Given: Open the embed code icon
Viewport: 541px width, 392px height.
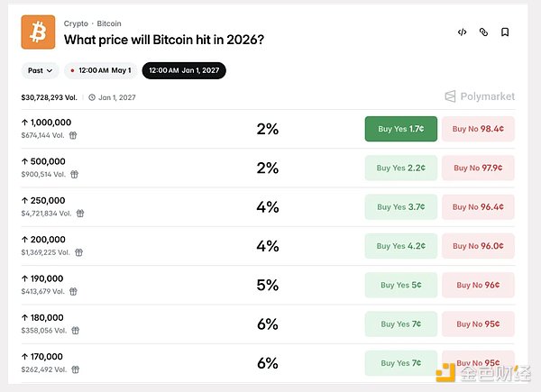Looking at the screenshot, I should [462, 32].
